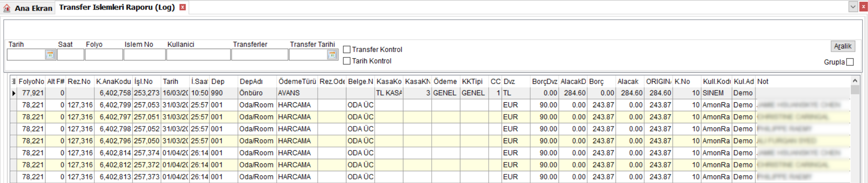
Task: Enable the Tarih Kontrol checkbox
Action: click(347, 61)
